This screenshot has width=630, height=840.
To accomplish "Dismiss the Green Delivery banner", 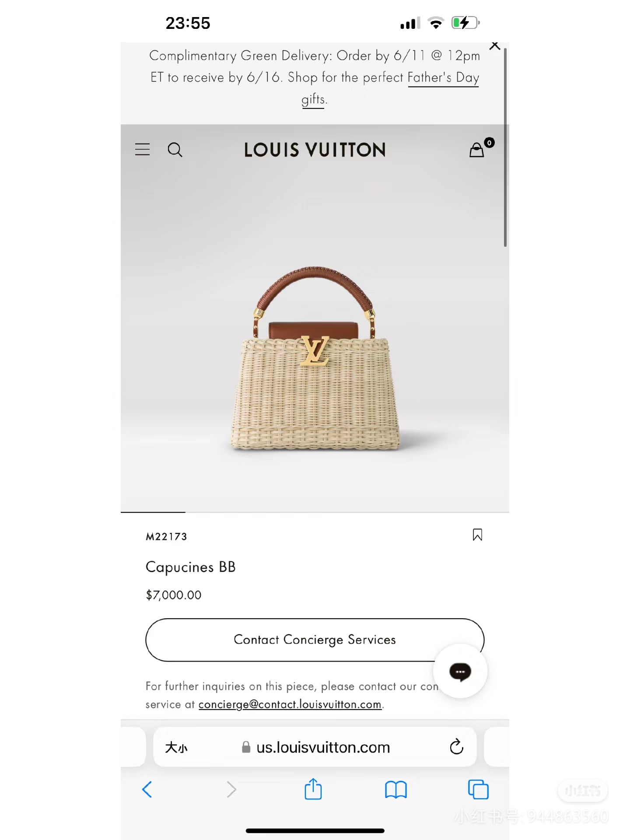I will [495, 45].
